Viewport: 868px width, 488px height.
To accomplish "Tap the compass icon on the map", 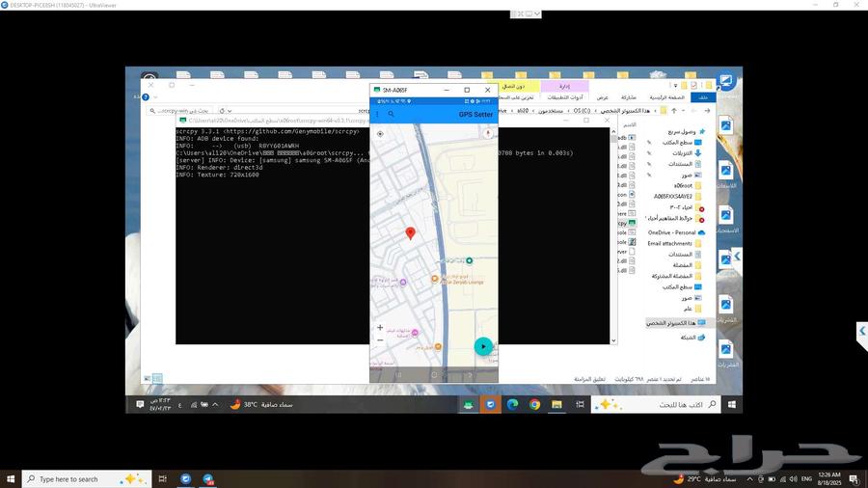I will (x=488, y=134).
